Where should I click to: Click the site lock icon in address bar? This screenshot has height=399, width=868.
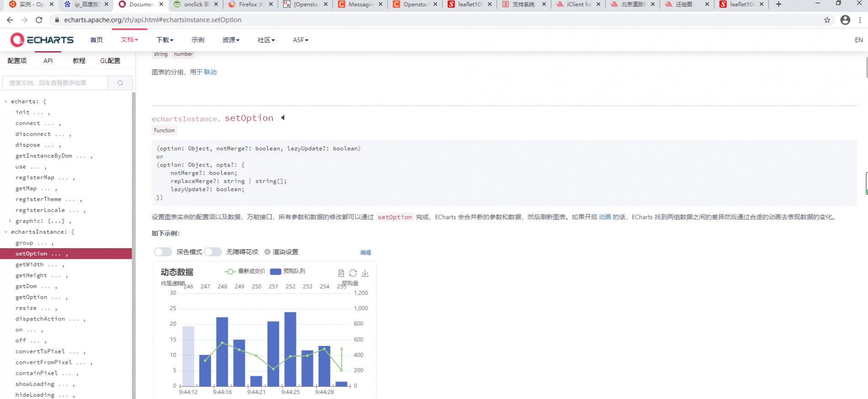57,20
